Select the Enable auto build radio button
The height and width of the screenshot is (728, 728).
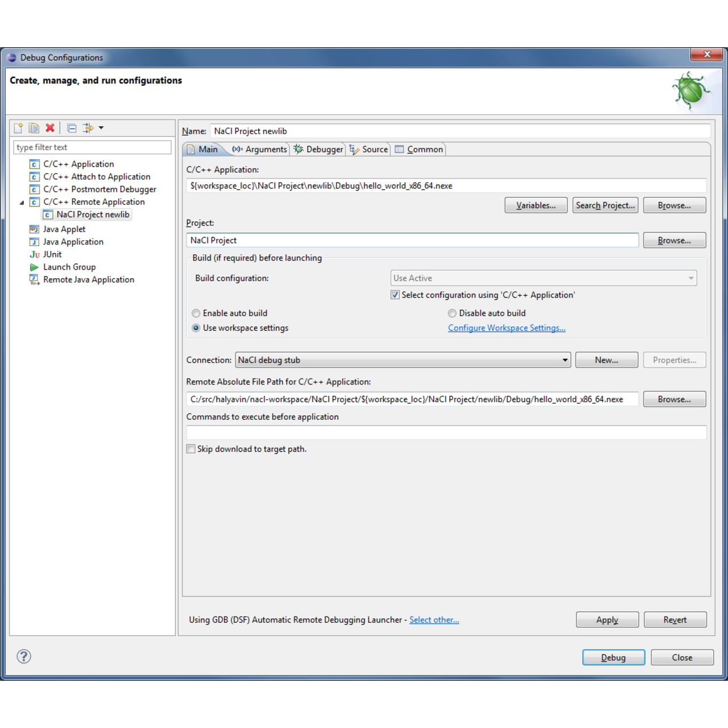coord(196,313)
